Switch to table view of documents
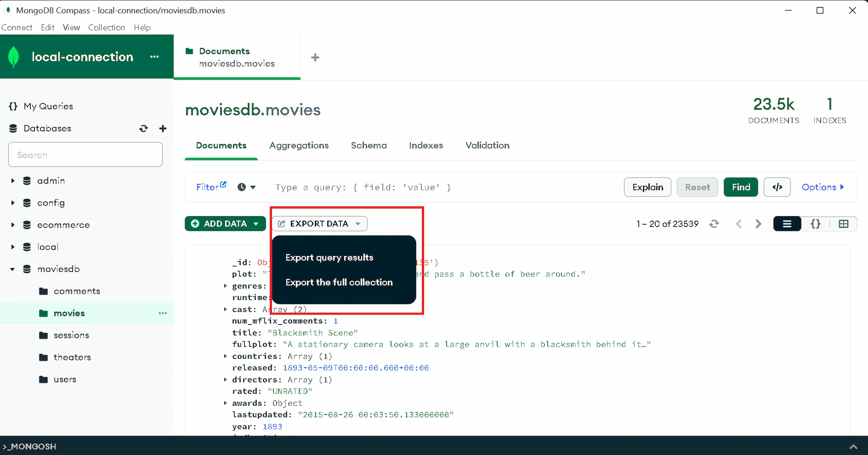The width and height of the screenshot is (868, 455). click(x=843, y=224)
